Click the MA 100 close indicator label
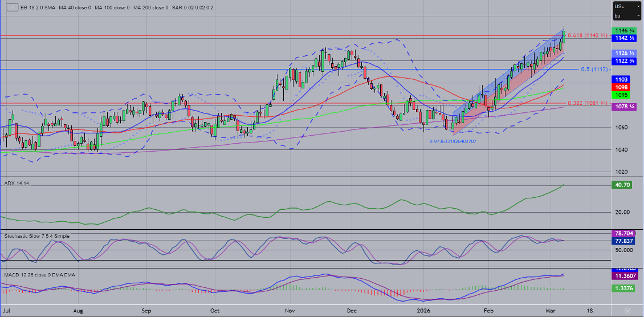This screenshot has height=317, width=644. pos(114,7)
